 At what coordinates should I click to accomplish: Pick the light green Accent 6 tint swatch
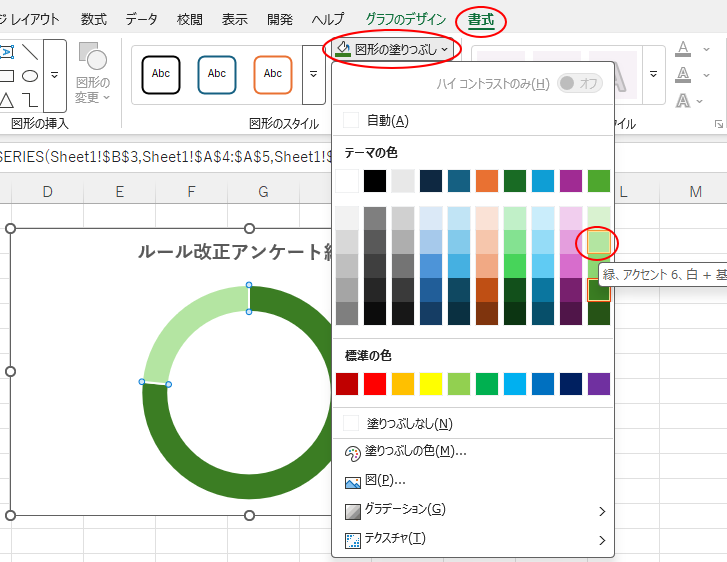tap(599, 242)
